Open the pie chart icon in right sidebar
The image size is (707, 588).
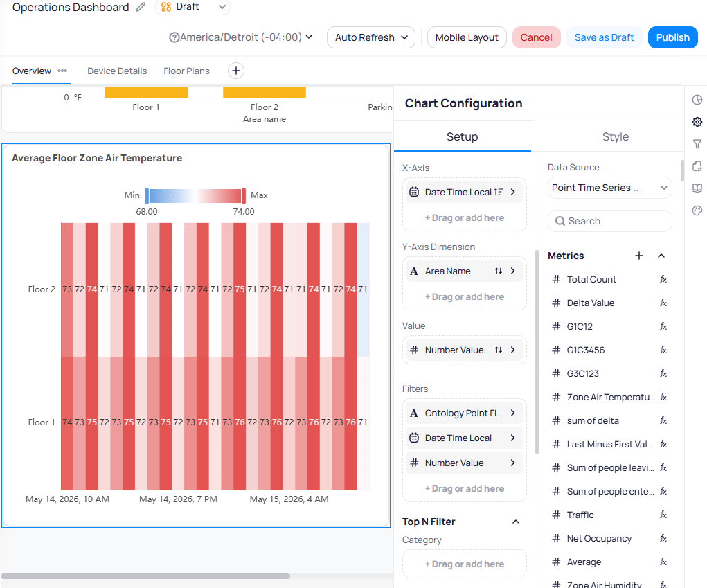click(697, 100)
